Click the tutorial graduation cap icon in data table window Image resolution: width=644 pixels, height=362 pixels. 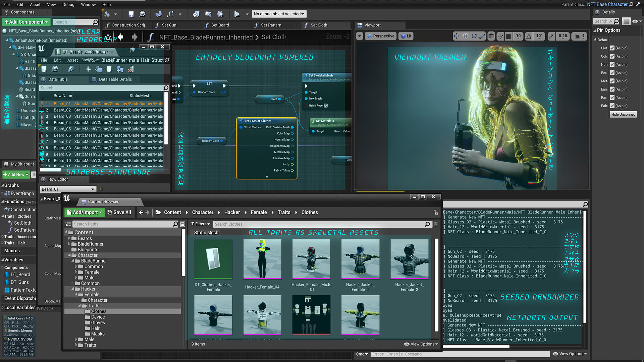click(133, 50)
